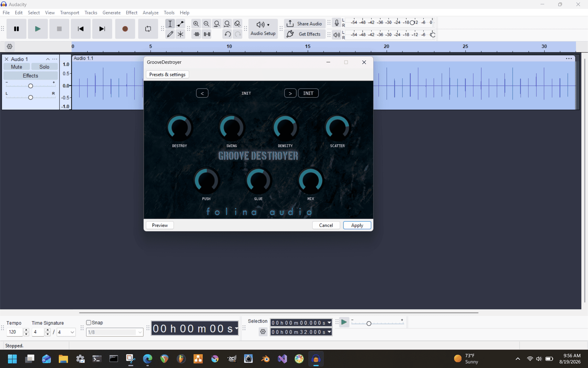The height and width of the screenshot is (368, 588).
Task: Collapse the Audio 1 track
Action: coord(48,59)
